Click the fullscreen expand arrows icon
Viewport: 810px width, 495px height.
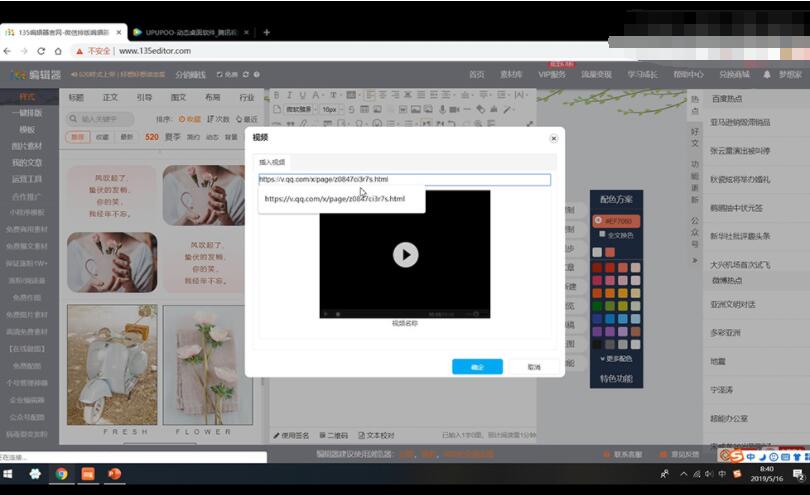[x=529, y=124]
